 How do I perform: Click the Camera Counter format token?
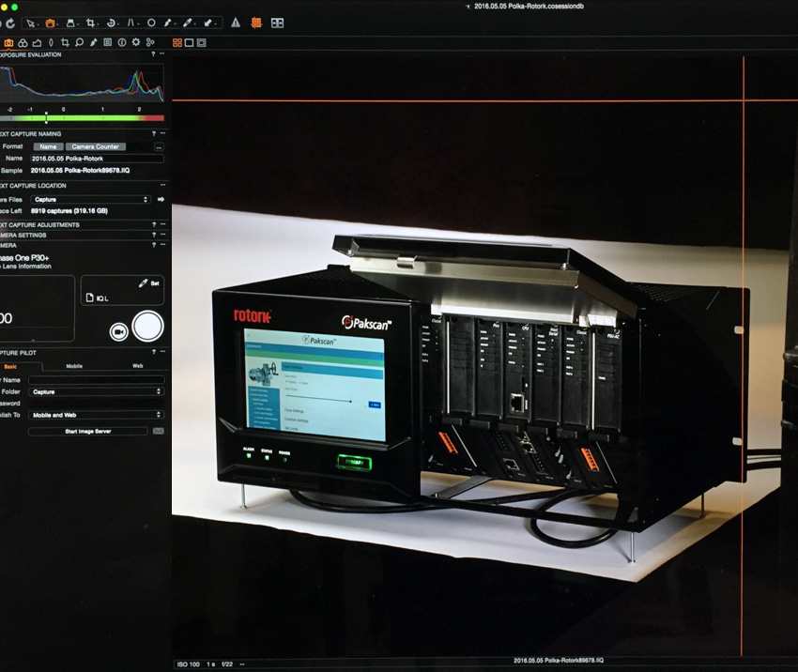click(x=95, y=146)
